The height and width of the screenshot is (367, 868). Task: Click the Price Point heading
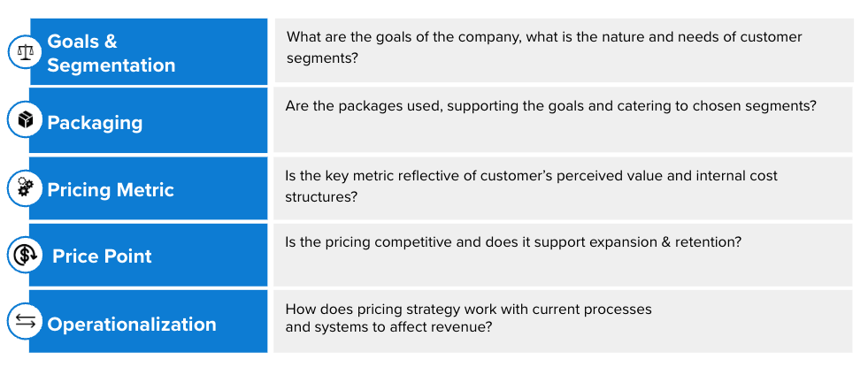(102, 256)
